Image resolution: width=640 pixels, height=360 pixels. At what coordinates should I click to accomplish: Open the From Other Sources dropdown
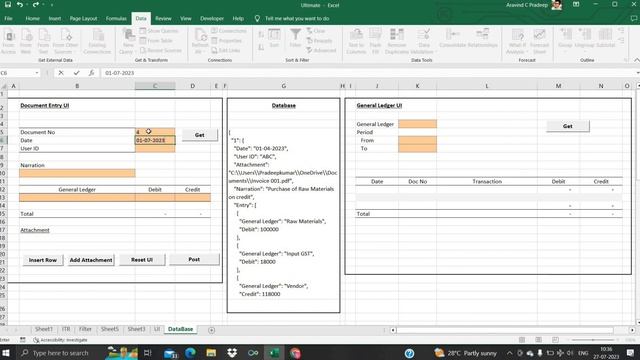(x=65, y=41)
